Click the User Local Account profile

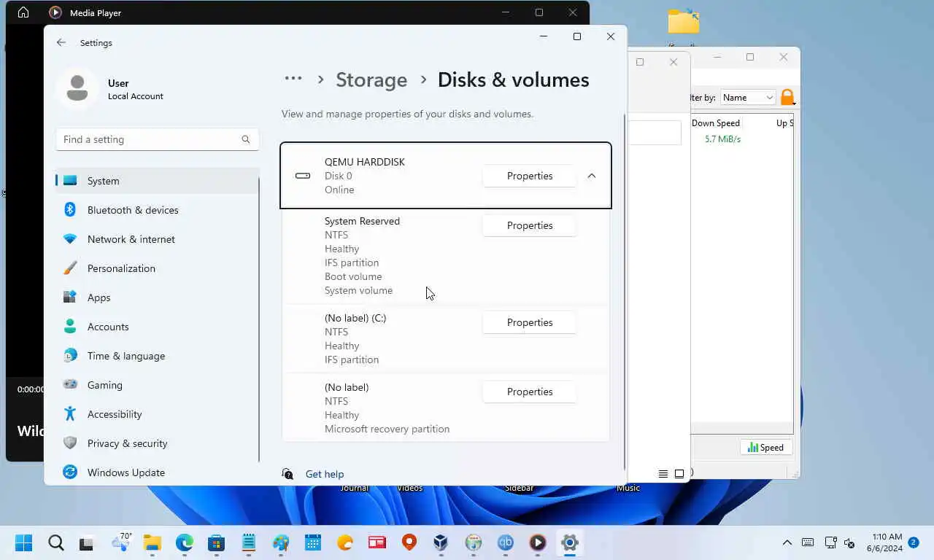(x=111, y=89)
